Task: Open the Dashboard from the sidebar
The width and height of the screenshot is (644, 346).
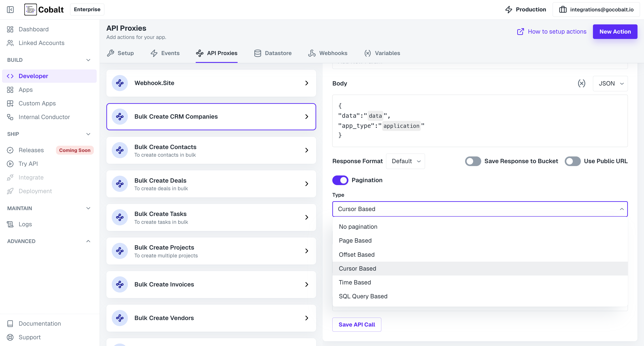Action: (x=34, y=29)
